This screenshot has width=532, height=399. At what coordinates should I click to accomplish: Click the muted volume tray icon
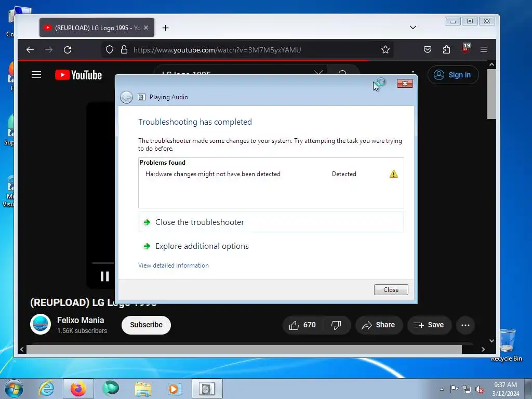pyautogui.click(x=480, y=389)
